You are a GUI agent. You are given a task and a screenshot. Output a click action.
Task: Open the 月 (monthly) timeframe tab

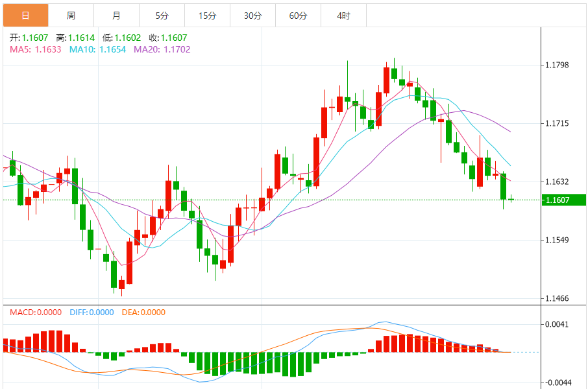pos(116,15)
